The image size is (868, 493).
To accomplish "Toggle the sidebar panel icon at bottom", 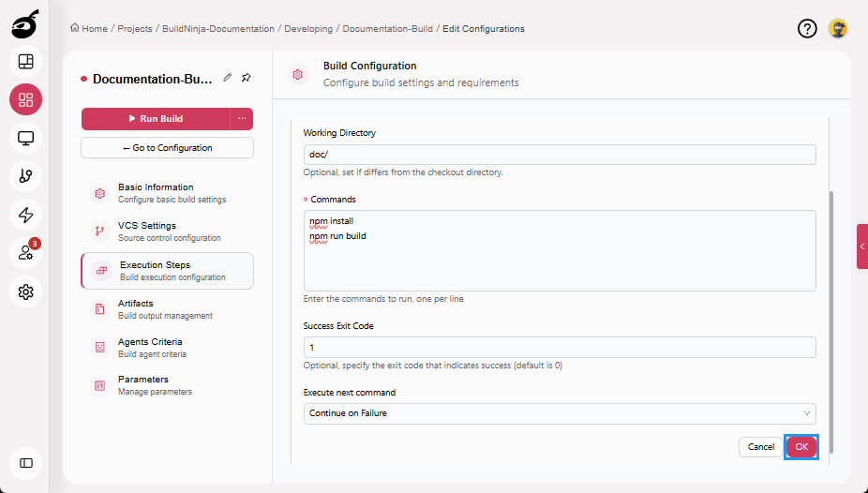I will [x=25, y=463].
